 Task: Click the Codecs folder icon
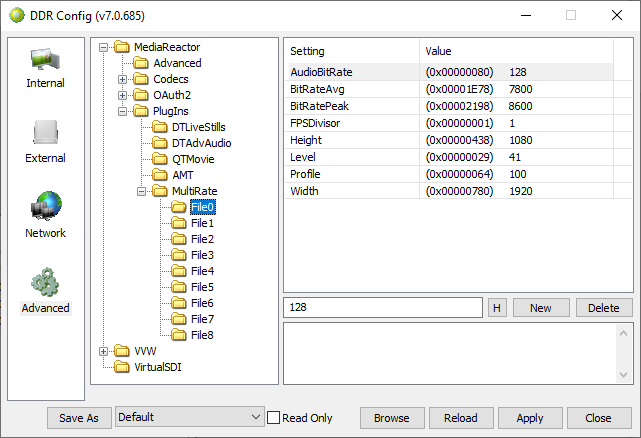pos(141,79)
